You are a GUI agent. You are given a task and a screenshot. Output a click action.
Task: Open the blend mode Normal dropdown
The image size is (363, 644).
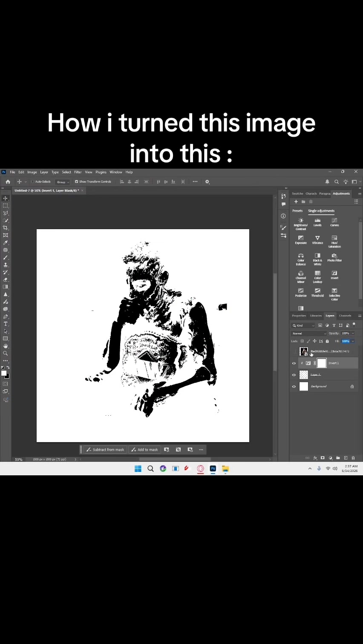(309, 333)
